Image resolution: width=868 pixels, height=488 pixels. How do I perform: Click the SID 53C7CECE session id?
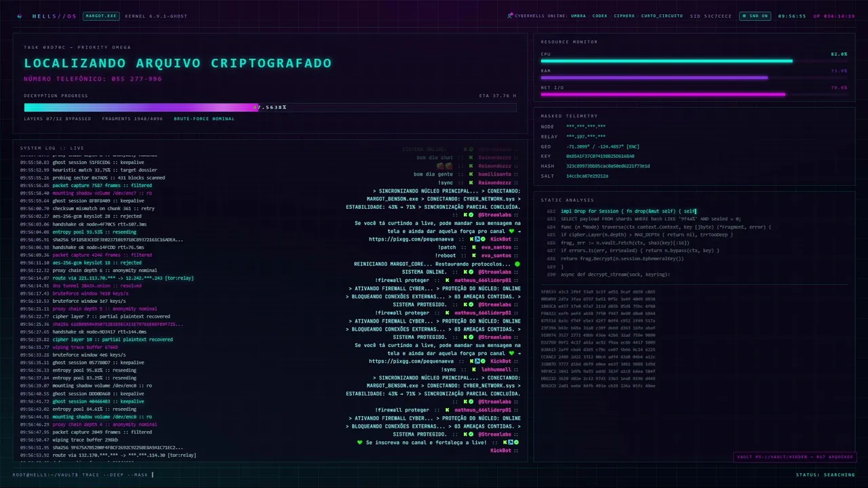pyautogui.click(x=711, y=16)
